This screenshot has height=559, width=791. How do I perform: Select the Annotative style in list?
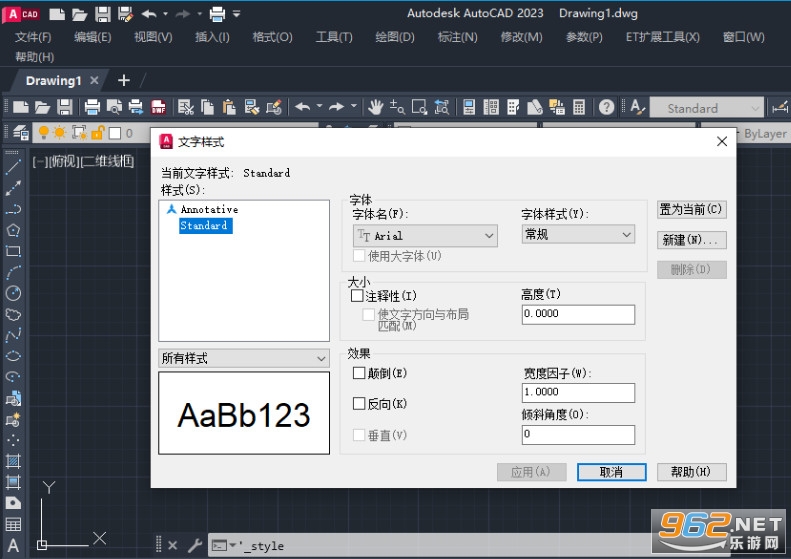(209, 209)
